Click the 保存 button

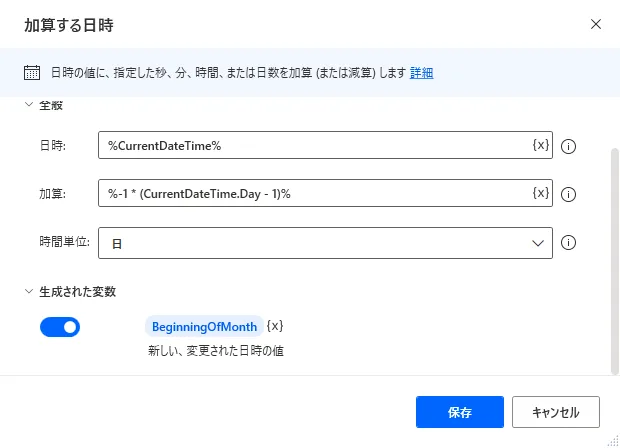tap(460, 411)
